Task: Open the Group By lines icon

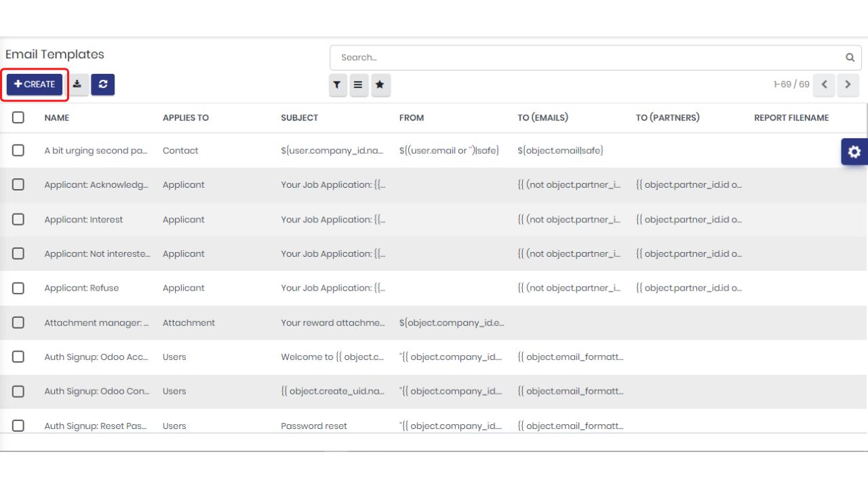Action: (358, 85)
